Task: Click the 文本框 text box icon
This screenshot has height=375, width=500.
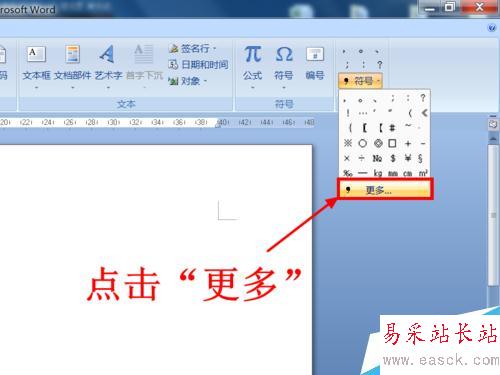Action: tap(36, 55)
